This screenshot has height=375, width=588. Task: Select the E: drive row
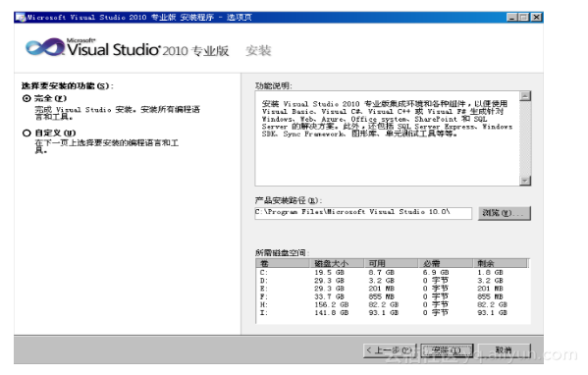click(x=392, y=289)
